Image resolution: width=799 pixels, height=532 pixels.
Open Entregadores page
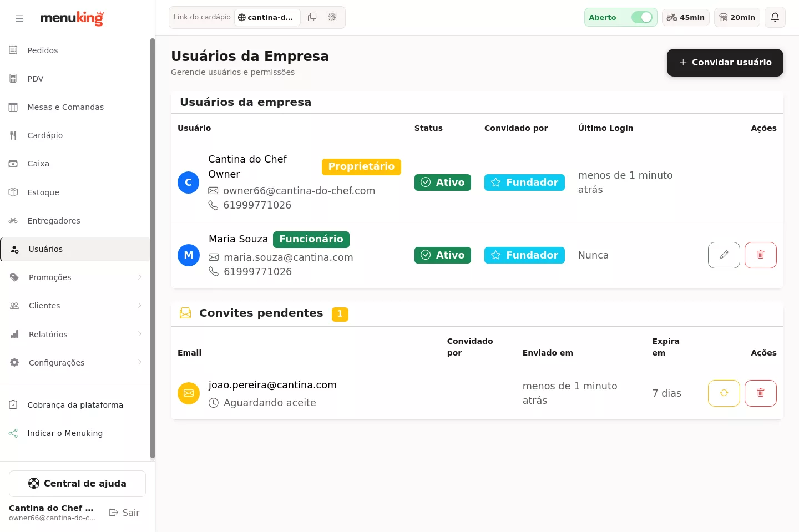pos(75,221)
